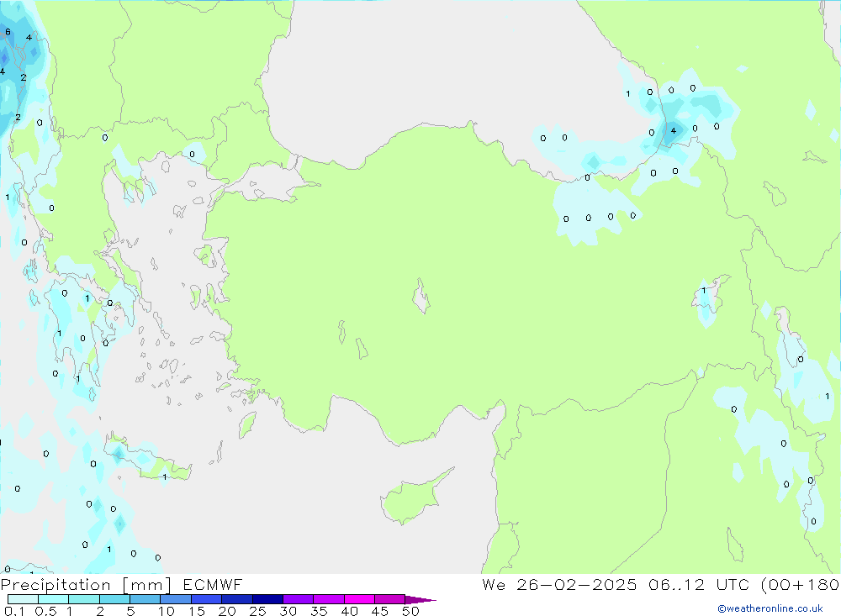The image size is (841, 616).
Task: Click the 0.1–0.5 mm legend color swatch
Action: 23,599
